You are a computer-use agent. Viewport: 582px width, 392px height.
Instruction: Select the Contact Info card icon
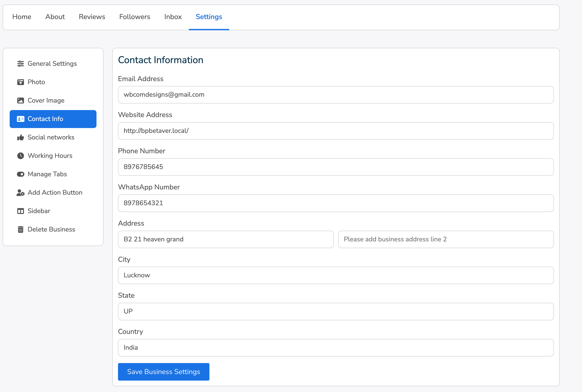pos(21,119)
